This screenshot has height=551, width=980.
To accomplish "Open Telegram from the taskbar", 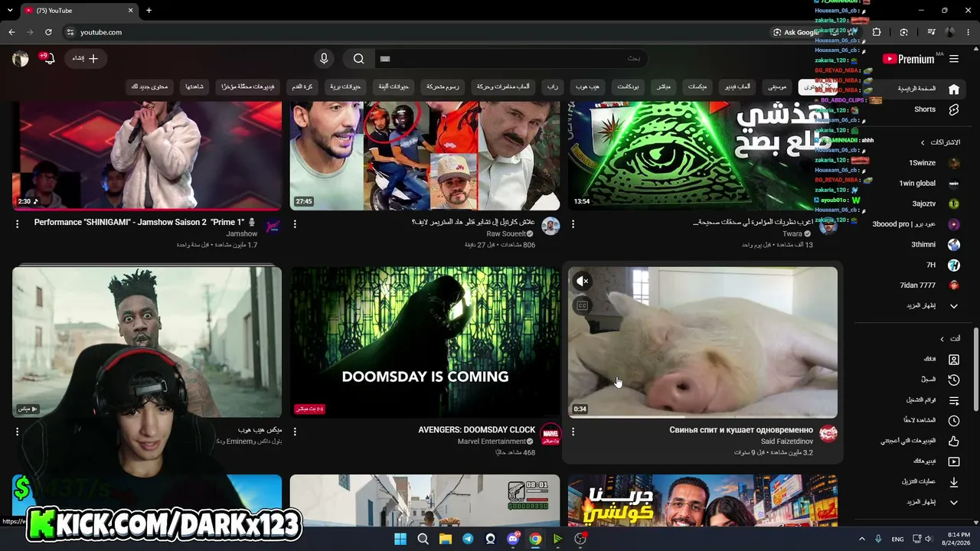I will [x=468, y=539].
